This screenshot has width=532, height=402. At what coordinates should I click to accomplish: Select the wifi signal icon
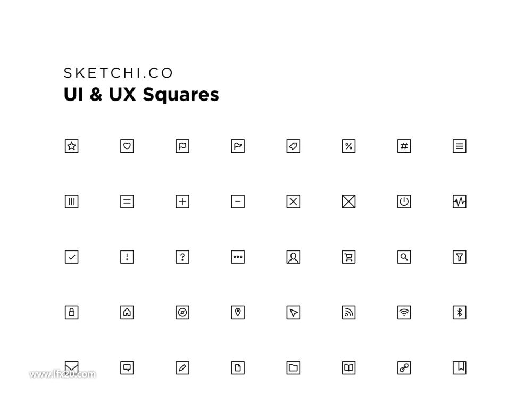pos(404,312)
